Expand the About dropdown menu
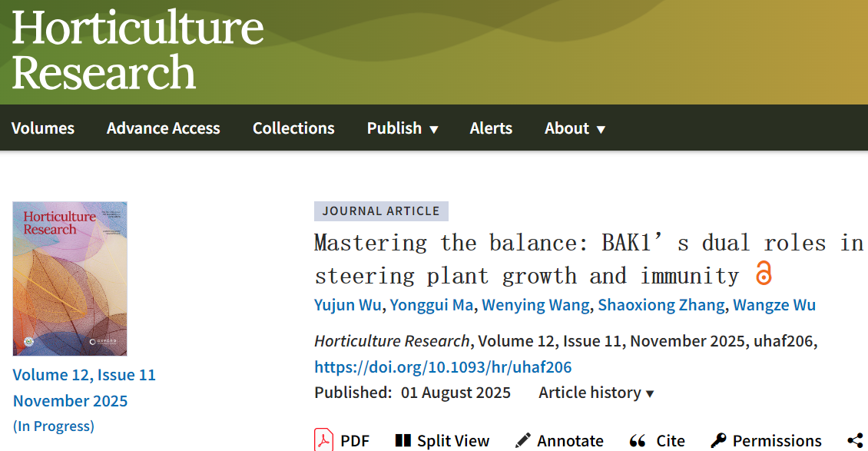Image resolution: width=868 pixels, height=451 pixels. pyautogui.click(x=575, y=128)
